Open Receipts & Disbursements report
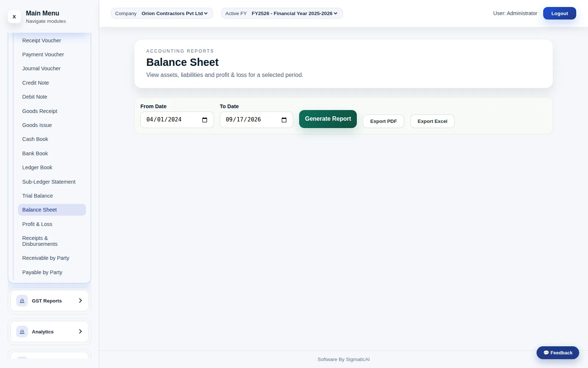 [x=52, y=241]
